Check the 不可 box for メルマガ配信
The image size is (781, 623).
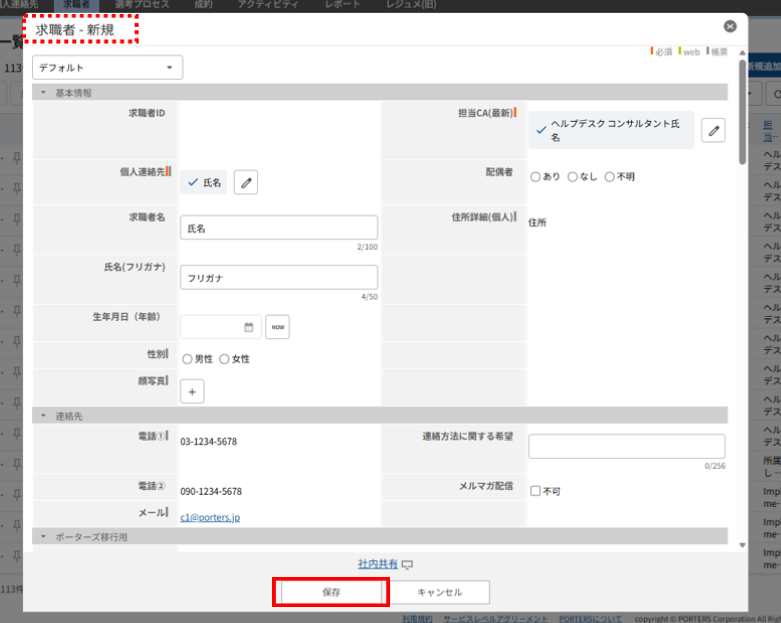[535, 491]
